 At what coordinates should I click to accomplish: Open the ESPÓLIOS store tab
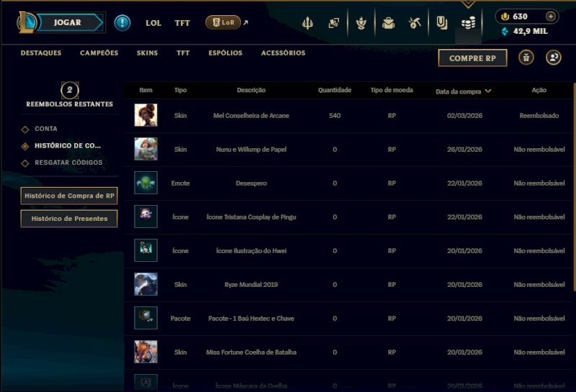pyautogui.click(x=225, y=53)
